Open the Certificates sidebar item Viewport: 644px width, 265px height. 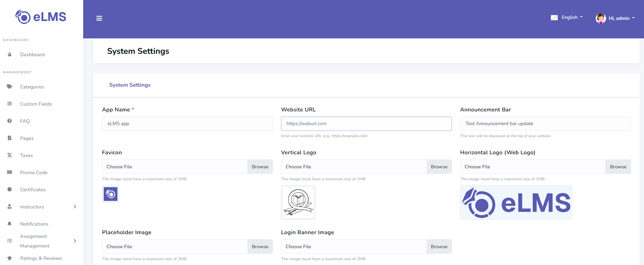pos(33,190)
